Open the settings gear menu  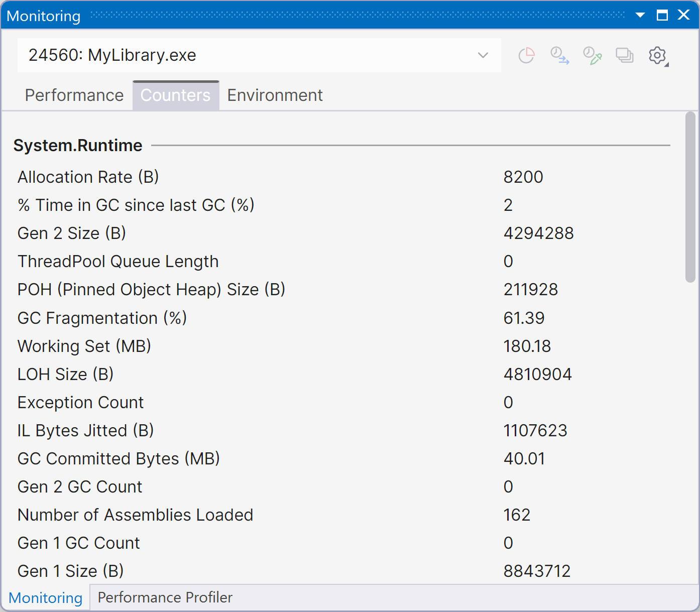click(x=657, y=55)
